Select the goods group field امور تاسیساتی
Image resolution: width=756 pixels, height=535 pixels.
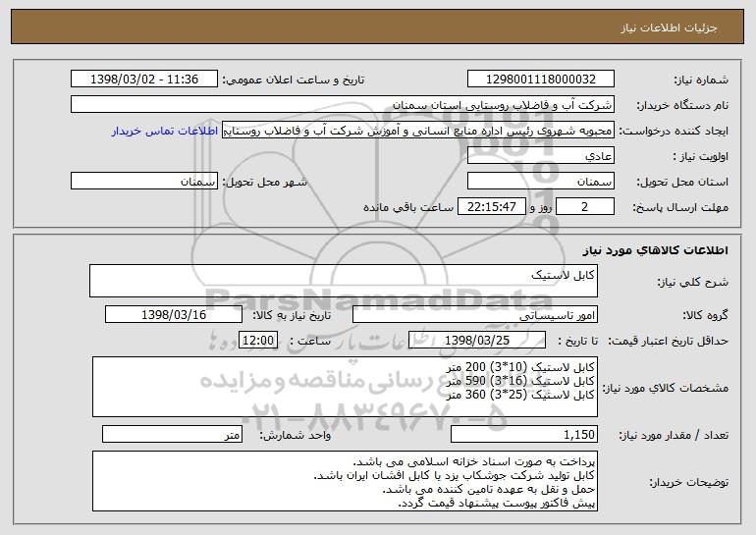click(x=475, y=315)
